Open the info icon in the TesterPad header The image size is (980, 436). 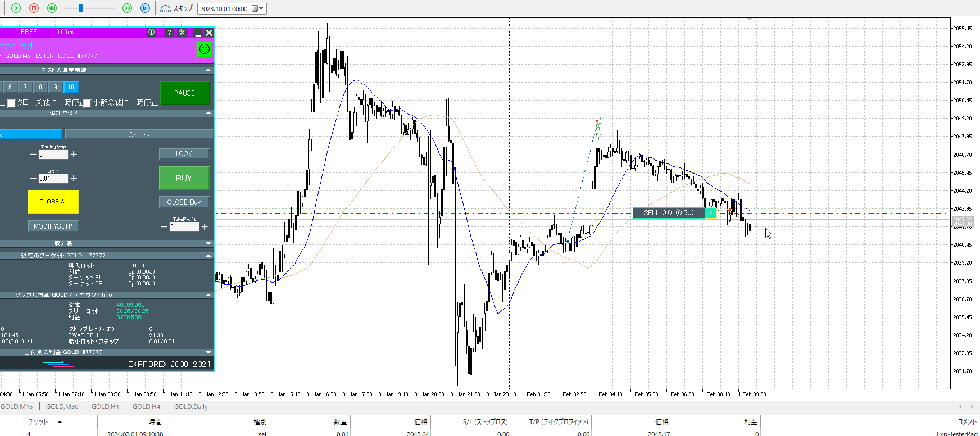151,33
